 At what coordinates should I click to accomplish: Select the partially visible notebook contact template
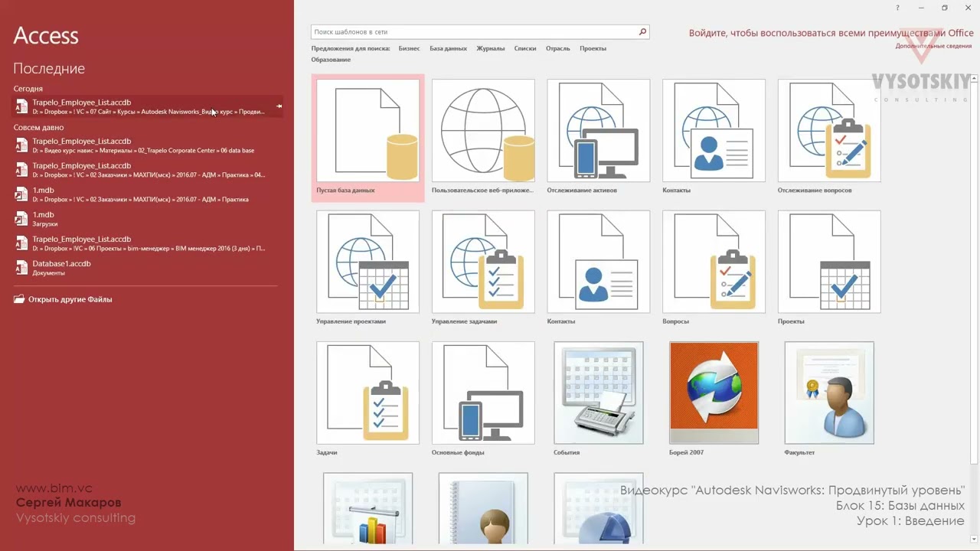tap(483, 508)
